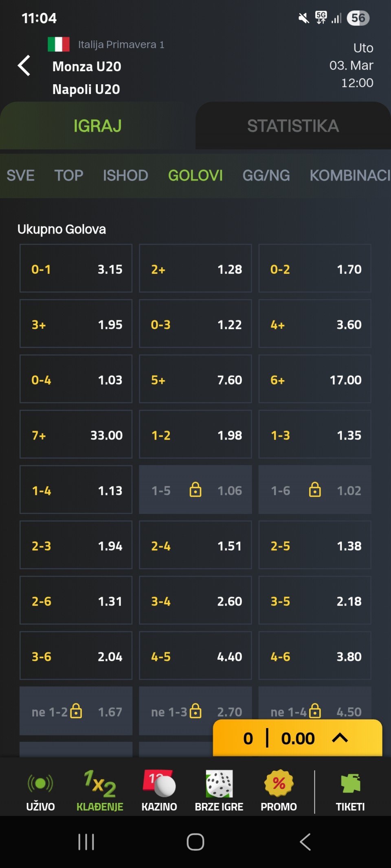
Task: Switch to the STATISTIKA tab
Action: pos(293,126)
